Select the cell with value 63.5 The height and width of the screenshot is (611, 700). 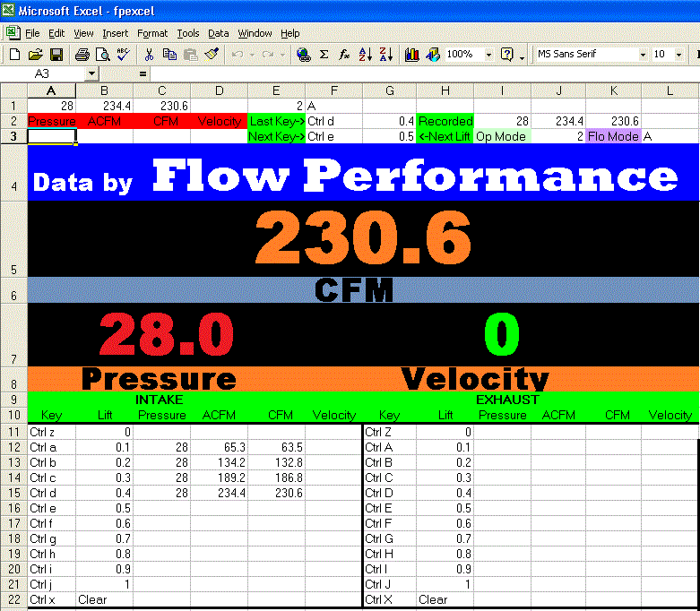click(276, 447)
